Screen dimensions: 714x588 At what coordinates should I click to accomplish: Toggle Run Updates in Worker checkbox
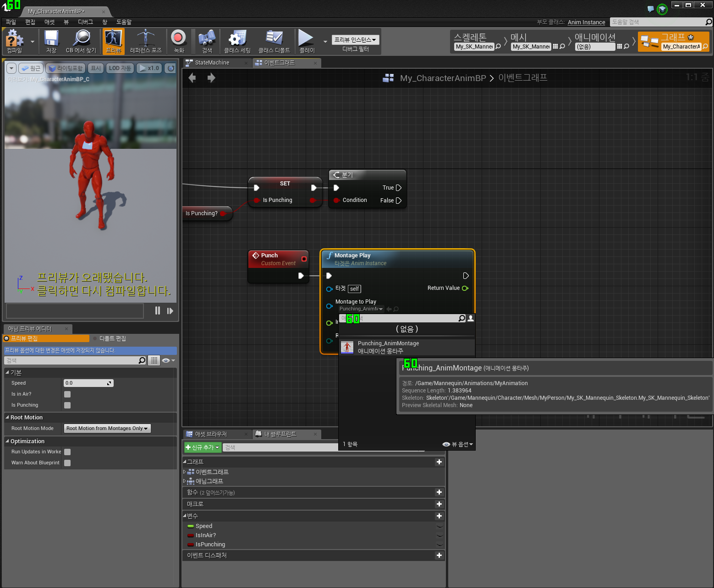point(67,452)
